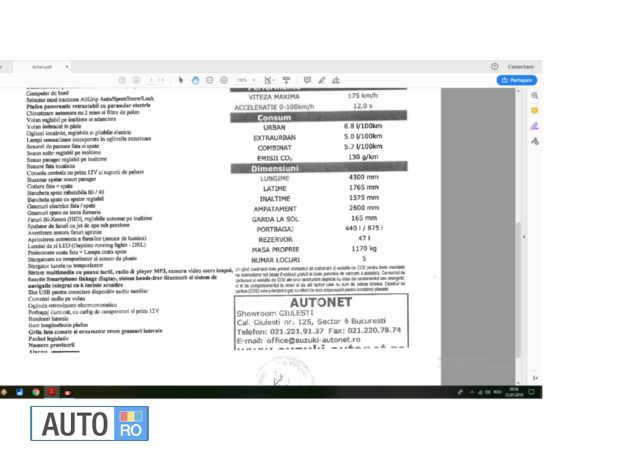Open the zoom percentage dropdown
Viewport: 626px width, 471px height.
pyautogui.click(x=243, y=79)
